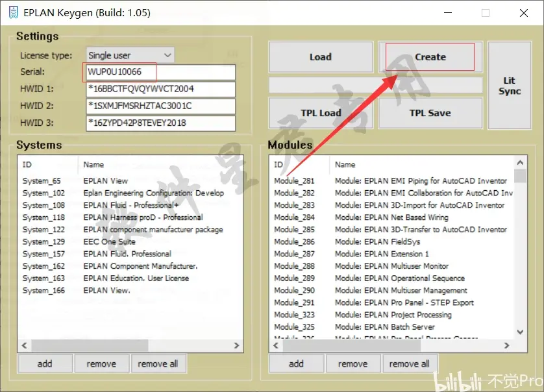Click the Modules list Name column header
This screenshot has height=392, width=544.
coord(421,165)
